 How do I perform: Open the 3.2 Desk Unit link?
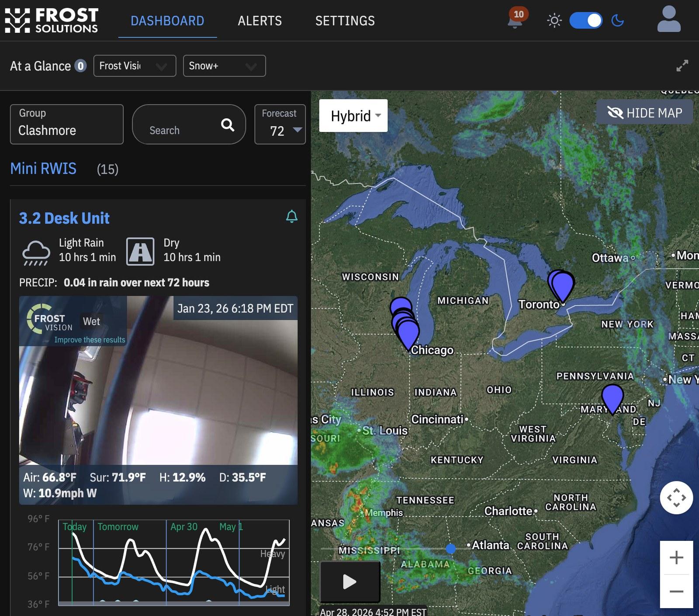(x=64, y=218)
